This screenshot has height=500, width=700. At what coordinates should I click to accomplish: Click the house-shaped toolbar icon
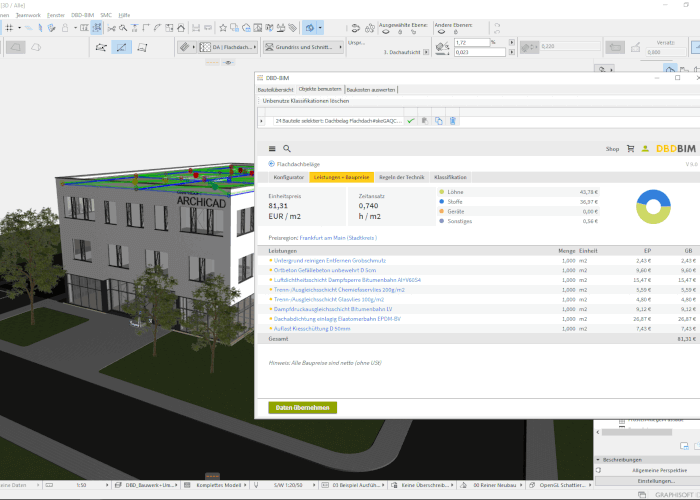coord(181,28)
